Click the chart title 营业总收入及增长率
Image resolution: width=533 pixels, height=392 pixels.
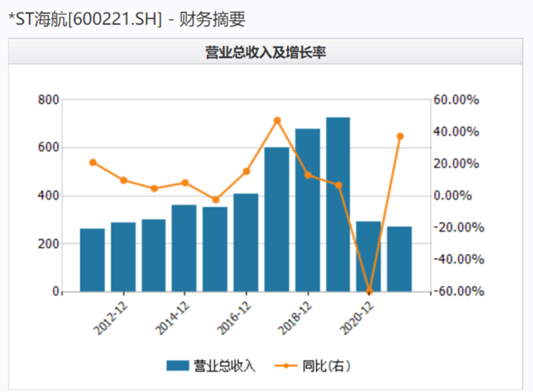click(x=265, y=52)
